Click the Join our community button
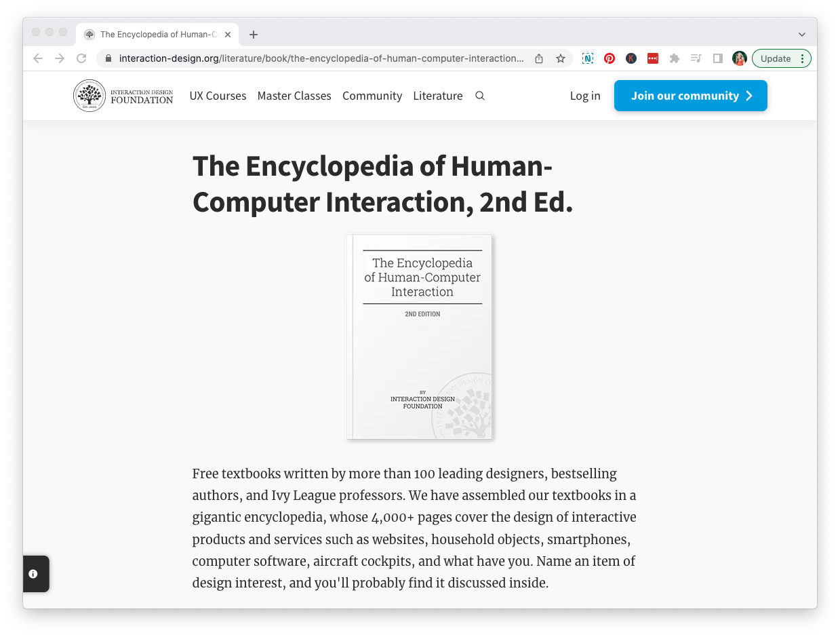The image size is (840, 637). coord(690,96)
